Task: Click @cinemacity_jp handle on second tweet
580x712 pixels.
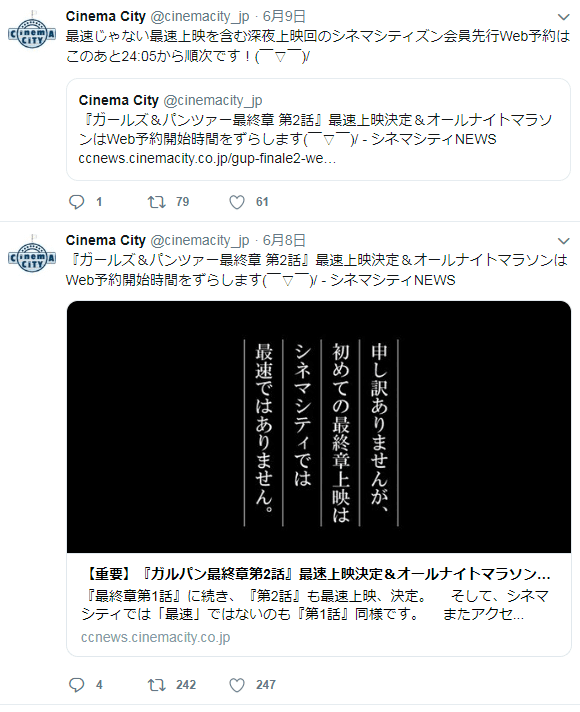Action: [x=200, y=240]
